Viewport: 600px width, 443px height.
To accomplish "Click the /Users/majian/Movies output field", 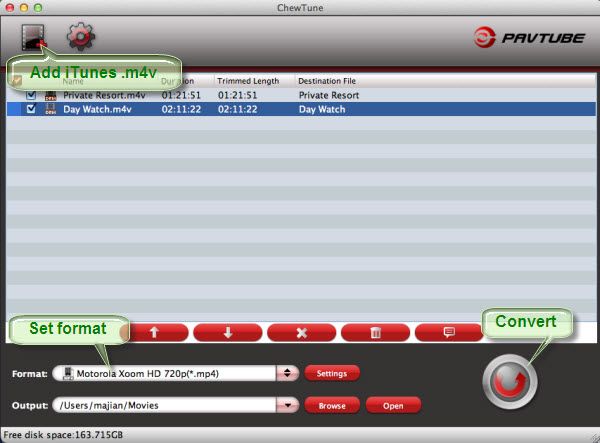I will click(x=164, y=405).
